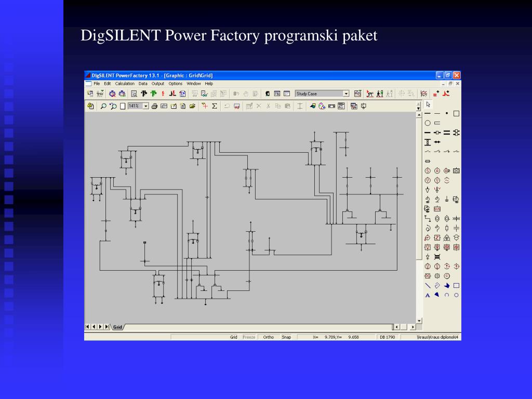Select the capacitor symbol in palette
The width and height of the screenshot is (532, 399).
(456, 228)
